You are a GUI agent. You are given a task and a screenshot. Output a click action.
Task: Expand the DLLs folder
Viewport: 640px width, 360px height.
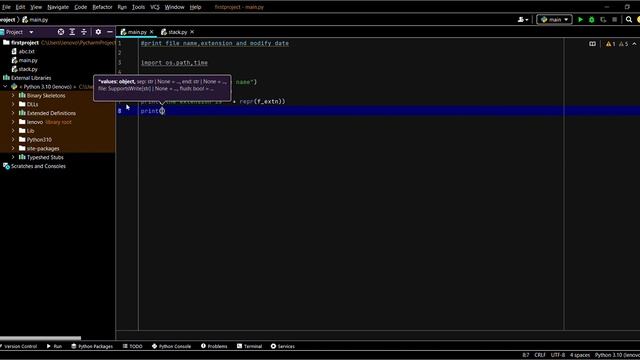(13, 104)
